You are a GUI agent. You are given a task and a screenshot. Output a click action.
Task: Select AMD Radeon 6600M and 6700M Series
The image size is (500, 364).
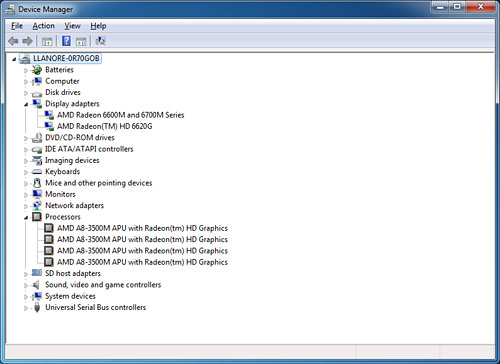(x=120, y=115)
